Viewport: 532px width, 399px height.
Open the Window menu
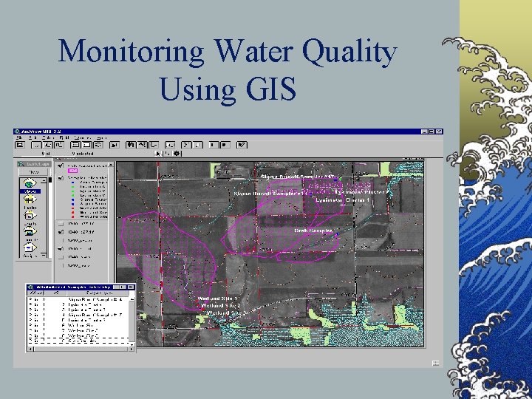coord(83,137)
